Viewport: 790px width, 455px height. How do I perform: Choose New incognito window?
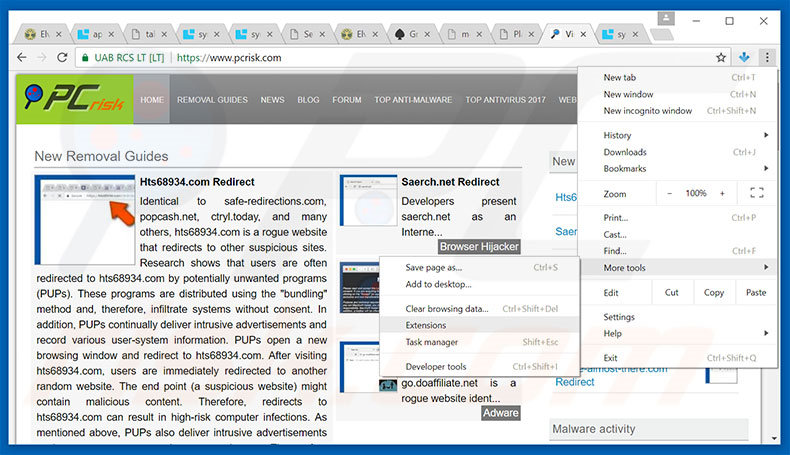coord(647,111)
